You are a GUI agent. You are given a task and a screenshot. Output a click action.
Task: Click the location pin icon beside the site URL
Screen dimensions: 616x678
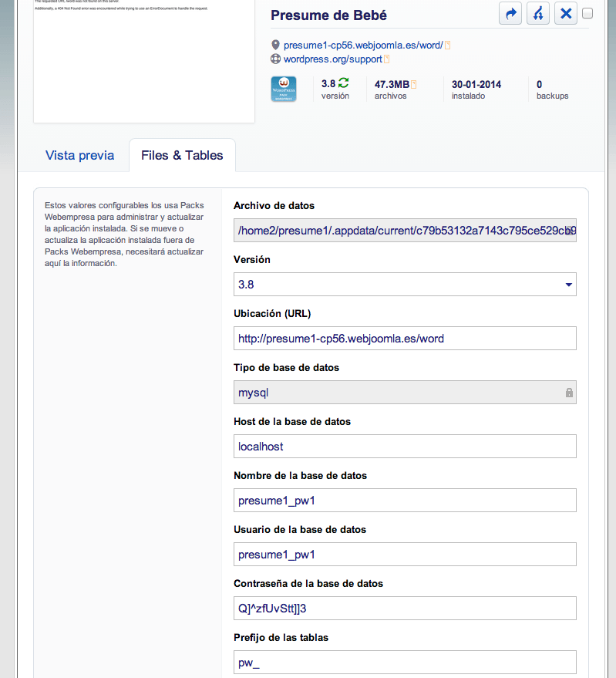(x=275, y=45)
